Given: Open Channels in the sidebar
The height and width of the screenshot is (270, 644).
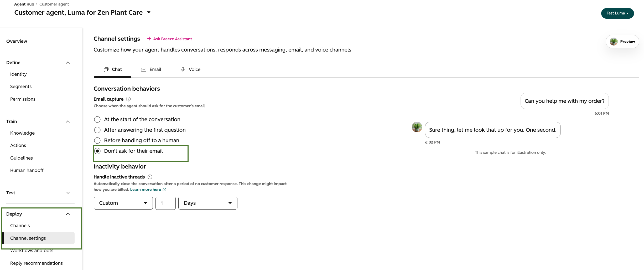Looking at the screenshot, I should 20,226.
